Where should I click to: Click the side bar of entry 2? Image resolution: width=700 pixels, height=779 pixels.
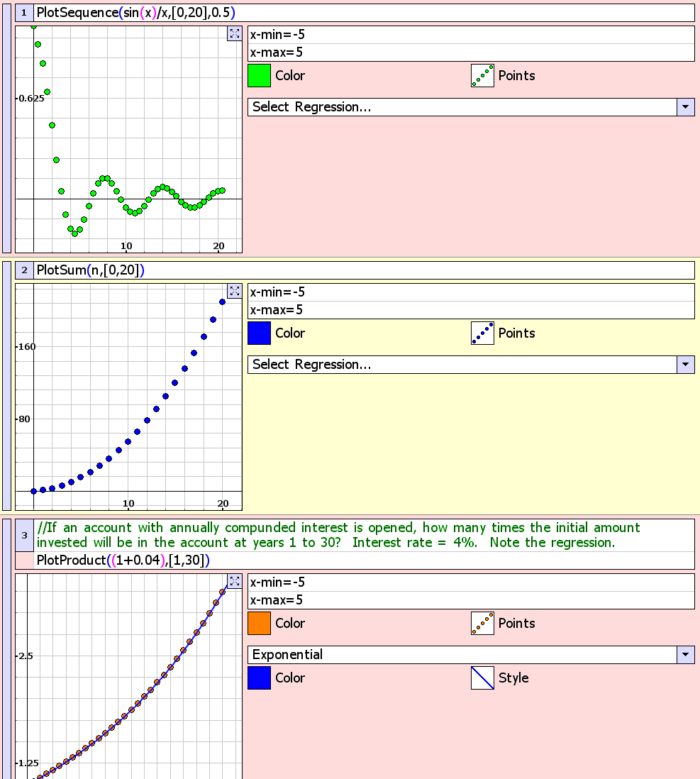coord(6,385)
